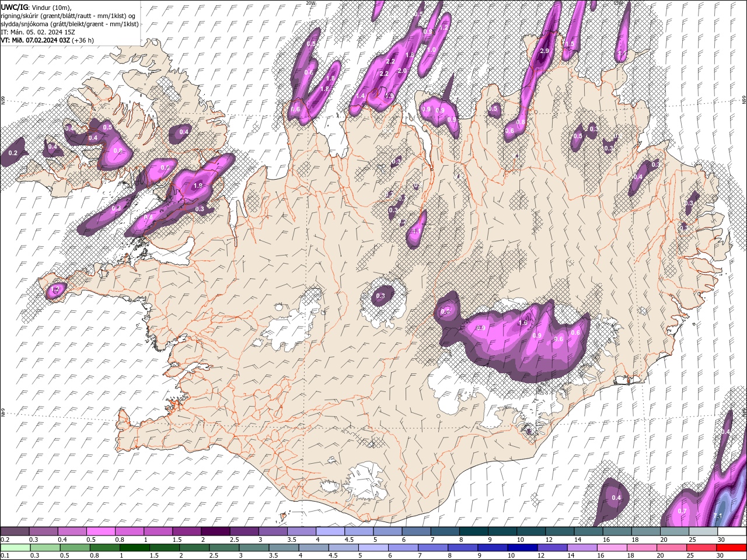Click the red swatch at the end of the bottom legend row

click(x=732, y=547)
